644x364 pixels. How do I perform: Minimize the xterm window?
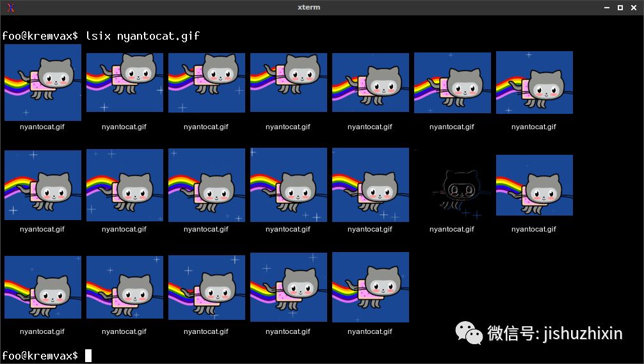click(607, 8)
